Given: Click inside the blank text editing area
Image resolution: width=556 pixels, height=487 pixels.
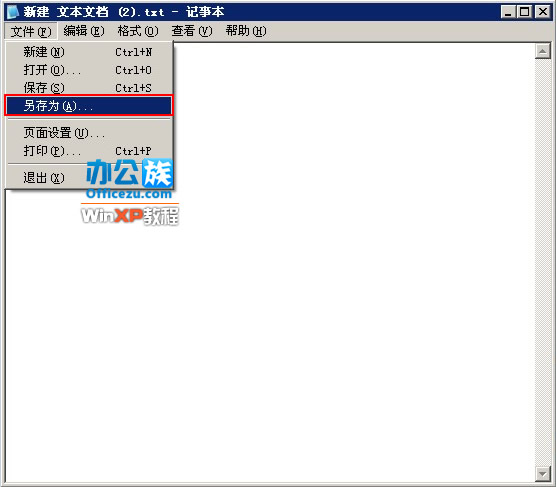Looking at the screenshot, I should coord(319,284).
